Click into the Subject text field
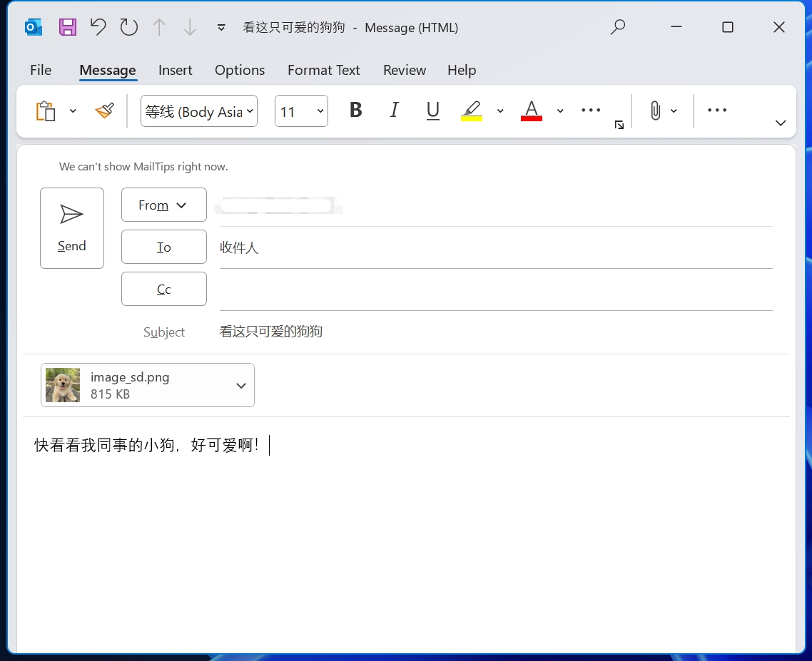Viewport: 812px width, 661px height. (492, 332)
